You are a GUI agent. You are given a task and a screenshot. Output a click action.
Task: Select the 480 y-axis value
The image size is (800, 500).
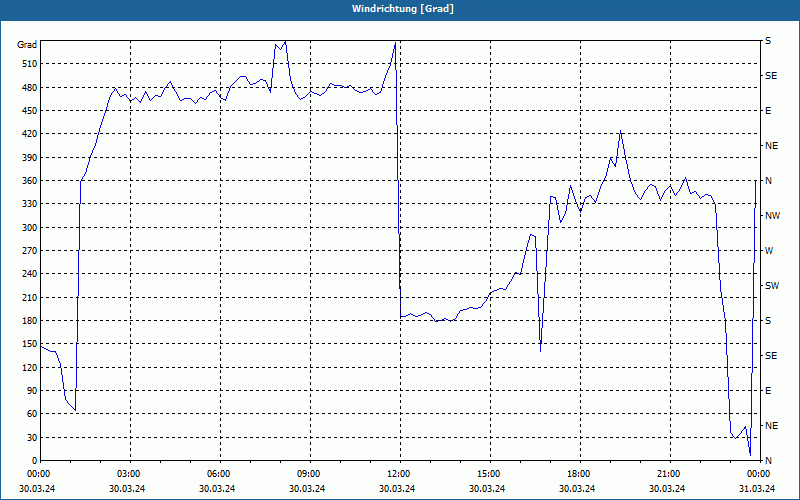point(30,87)
